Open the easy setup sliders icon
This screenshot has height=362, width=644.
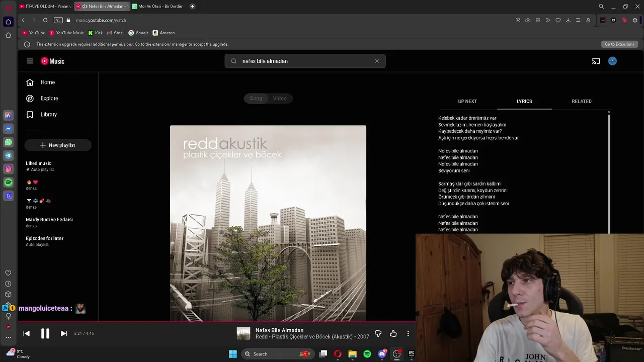pos(578,20)
